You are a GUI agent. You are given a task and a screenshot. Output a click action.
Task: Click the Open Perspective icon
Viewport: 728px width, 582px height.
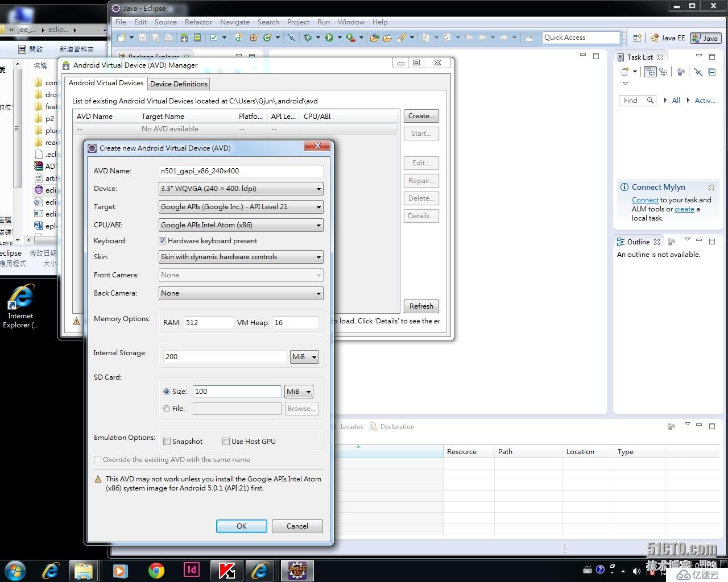pyautogui.click(x=637, y=38)
